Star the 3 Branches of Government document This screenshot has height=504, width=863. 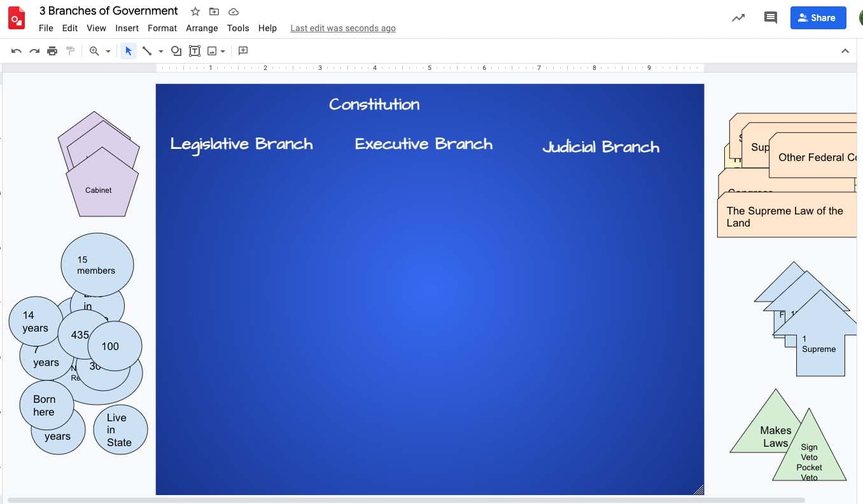click(195, 11)
